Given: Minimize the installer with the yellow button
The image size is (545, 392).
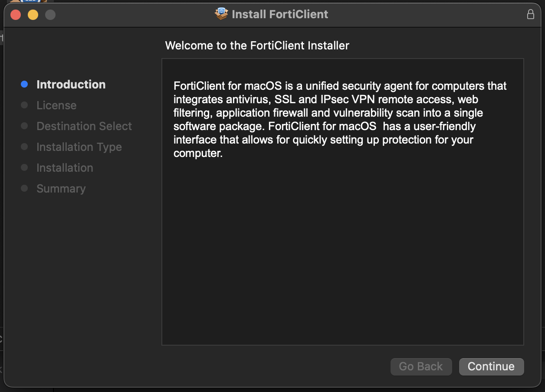Looking at the screenshot, I should [33, 15].
